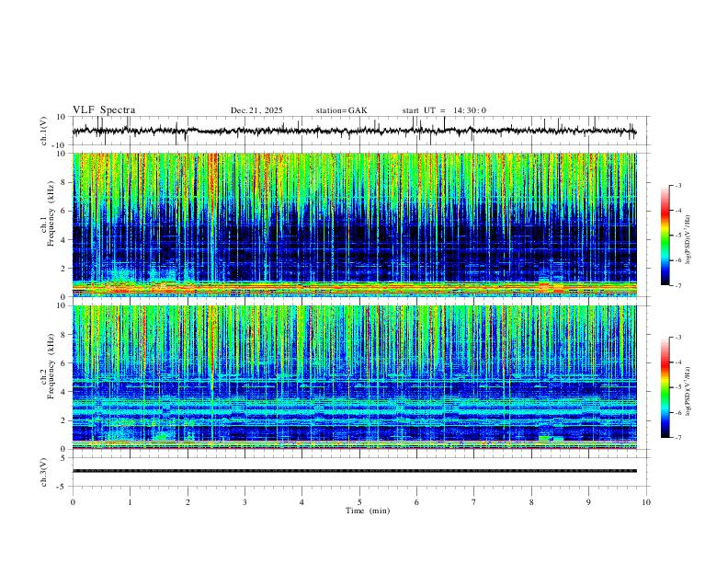Click the ch.2 color bar log(PSD) unit label
The height and width of the screenshot is (563, 728).
(x=688, y=391)
